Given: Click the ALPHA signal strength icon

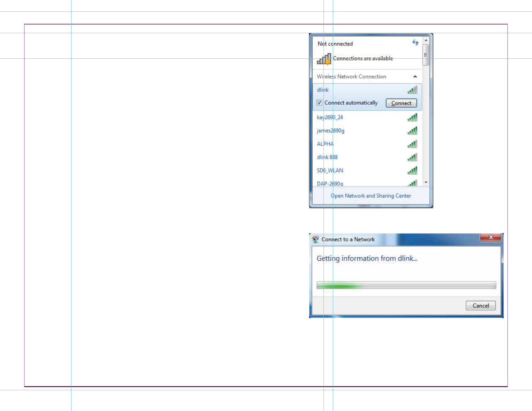Looking at the screenshot, I should [412, 144].
